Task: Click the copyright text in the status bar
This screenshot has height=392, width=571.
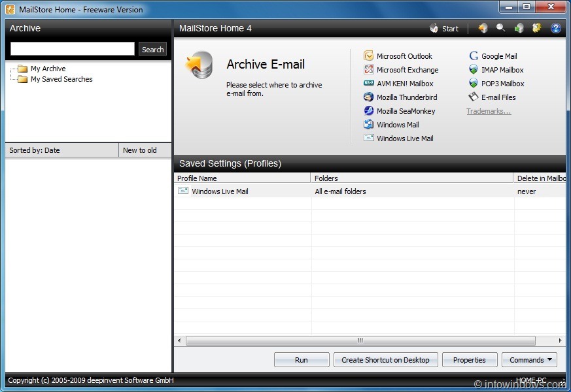Action: (91, 380)
